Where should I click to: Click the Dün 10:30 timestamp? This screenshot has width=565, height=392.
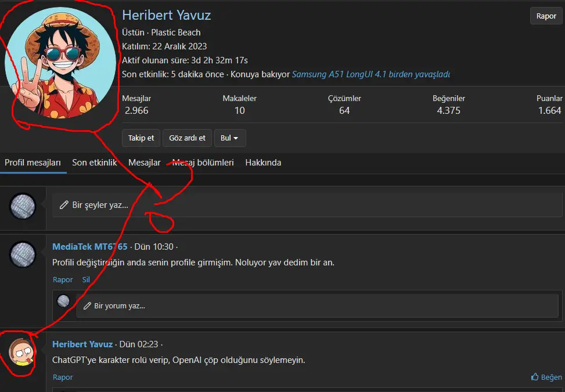pos(154,247)
